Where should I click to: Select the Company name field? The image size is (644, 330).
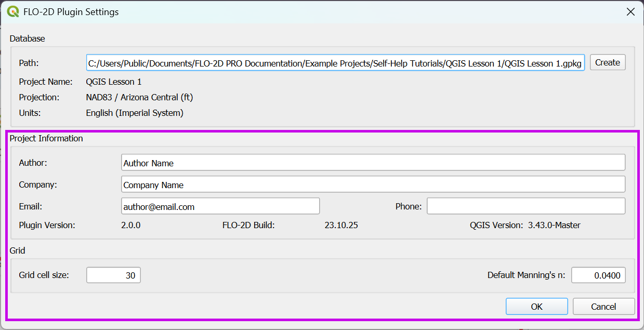pos(373,184)
